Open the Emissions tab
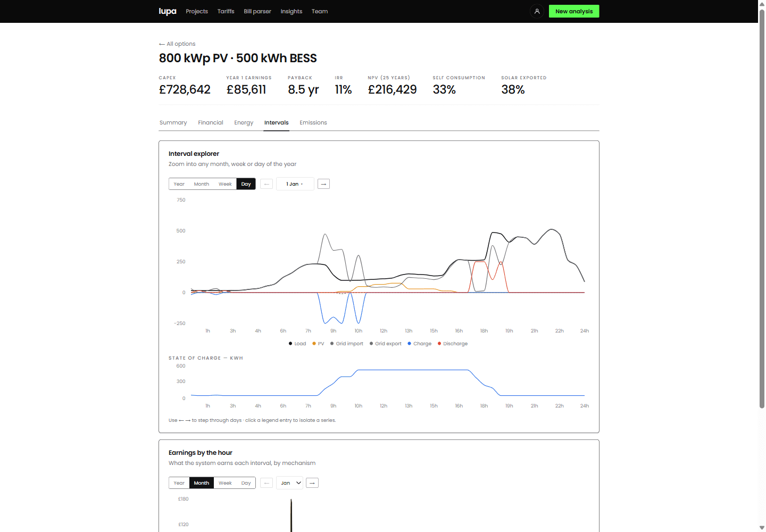766x532 pixels. 313,123
